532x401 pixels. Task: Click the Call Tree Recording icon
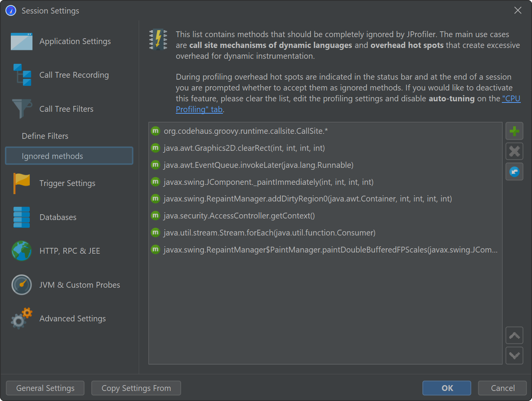[22, 75]
